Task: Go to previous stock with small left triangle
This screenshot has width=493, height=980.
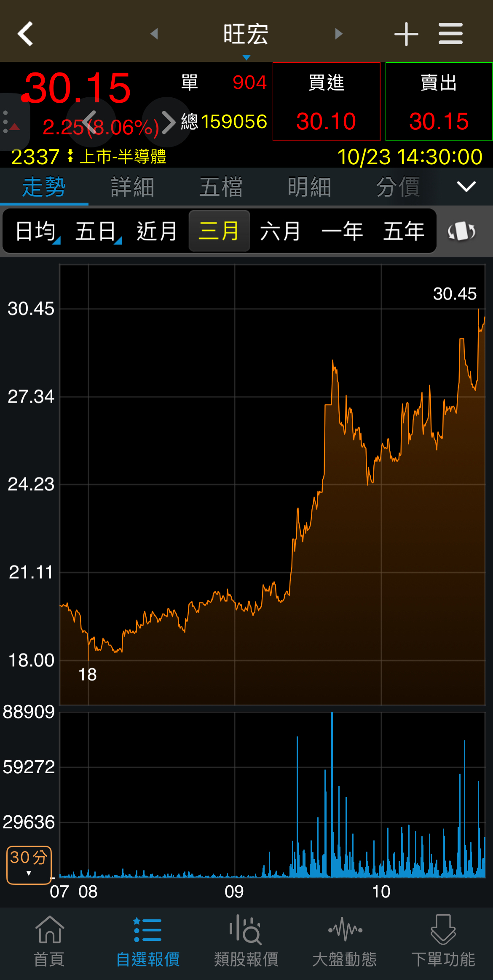Action: (x=154, y=34)
